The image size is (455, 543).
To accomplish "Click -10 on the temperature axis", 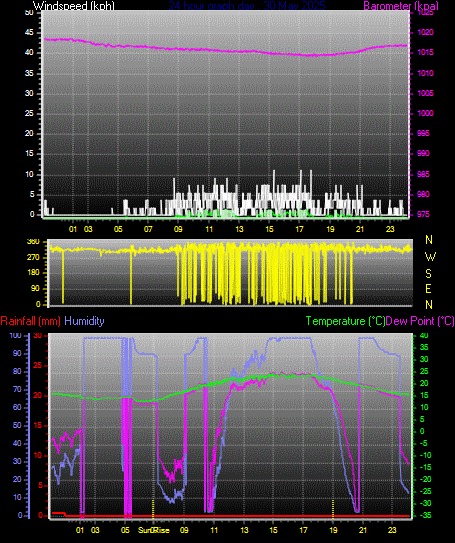I will coord(426,455).
